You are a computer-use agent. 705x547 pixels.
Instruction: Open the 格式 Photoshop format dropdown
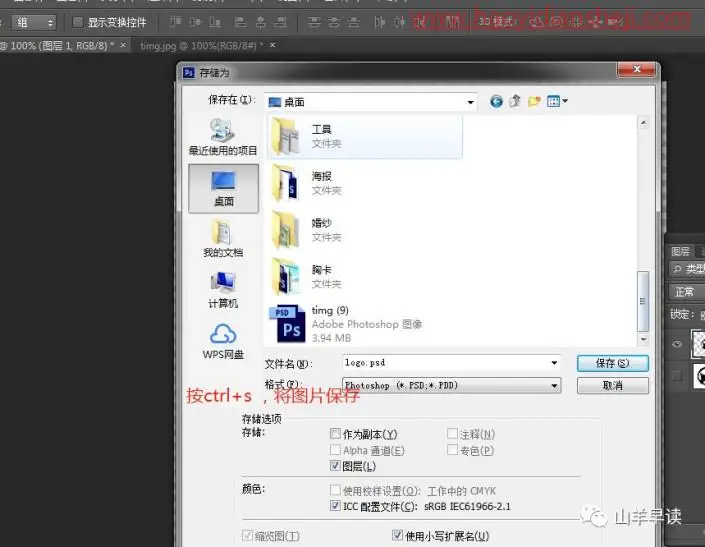[x=451, y=385]
